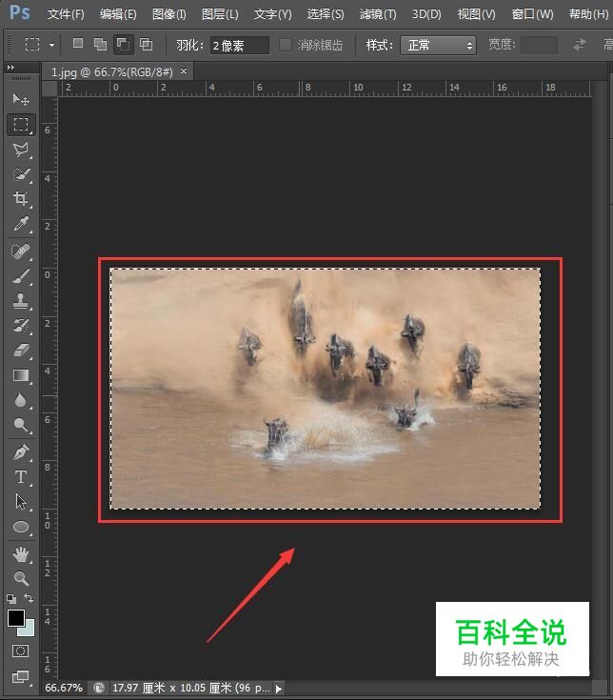Click the 66.67% zoom level field

pyautogui.click(x=64, y=688)
